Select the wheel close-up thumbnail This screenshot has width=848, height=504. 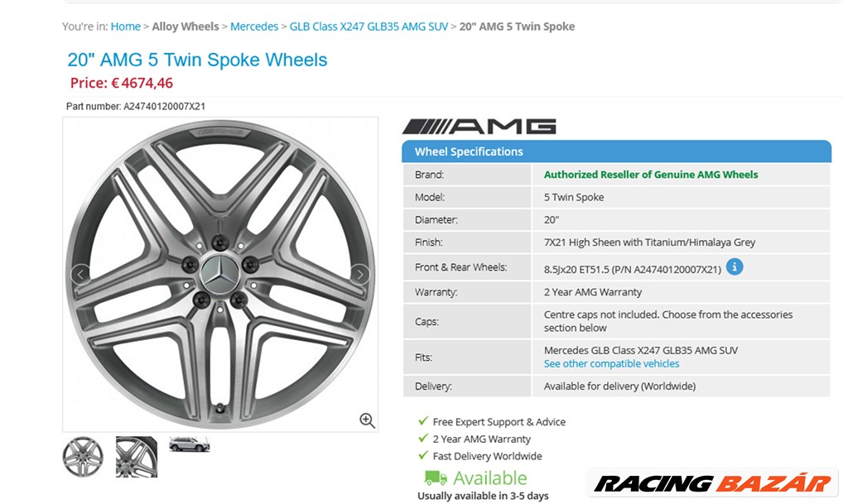(x=137, y=457)
